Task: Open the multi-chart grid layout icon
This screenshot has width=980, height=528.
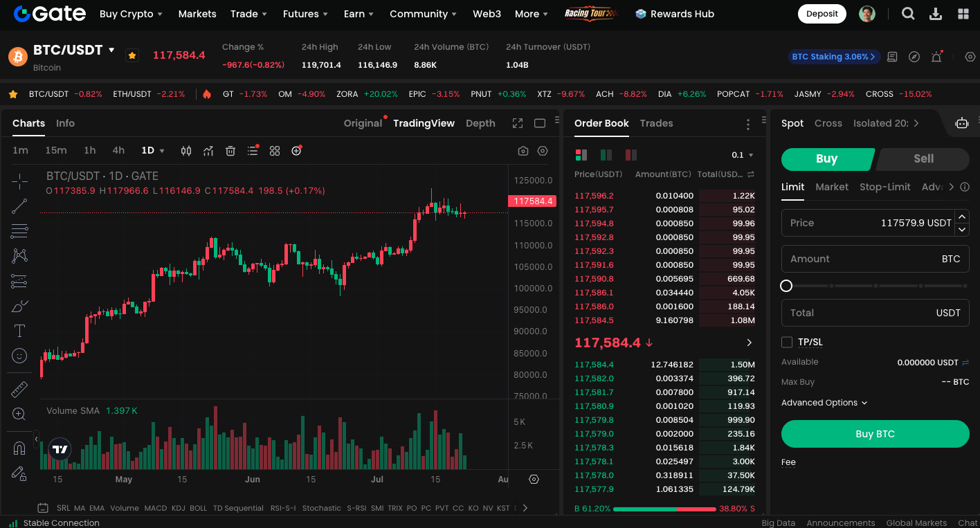Action: [x=275, y=151]
